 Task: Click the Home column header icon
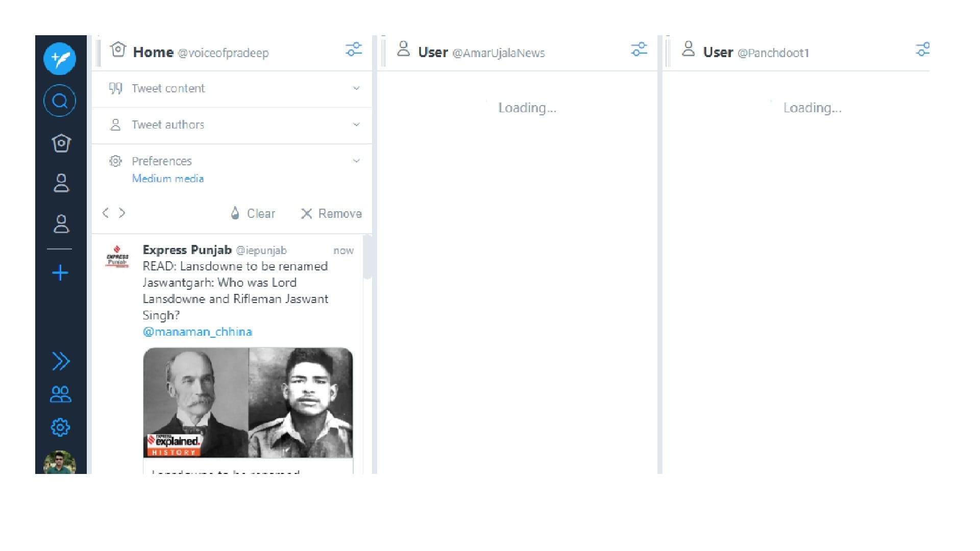click(x=118, y=49)
